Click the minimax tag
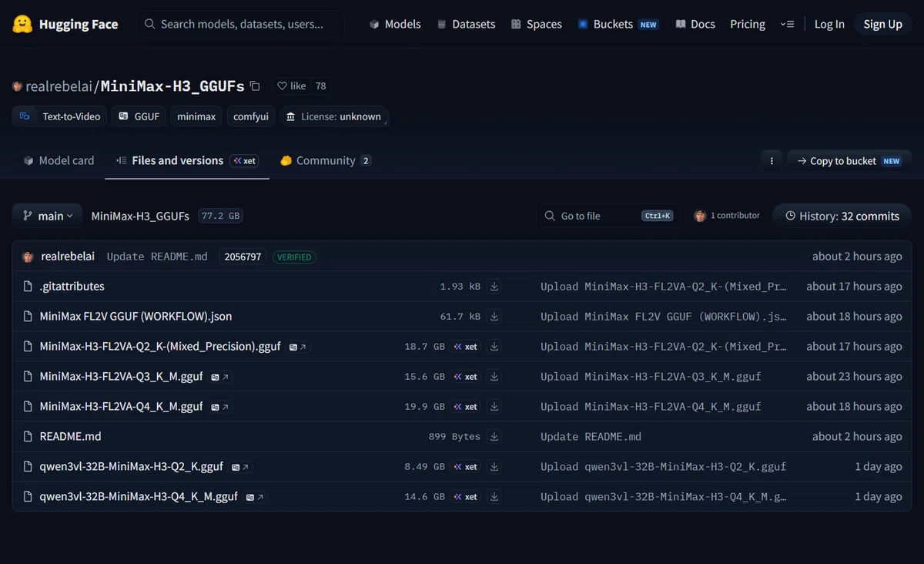Viewport: 924px width, 564px height. click(x=196, y=116)
